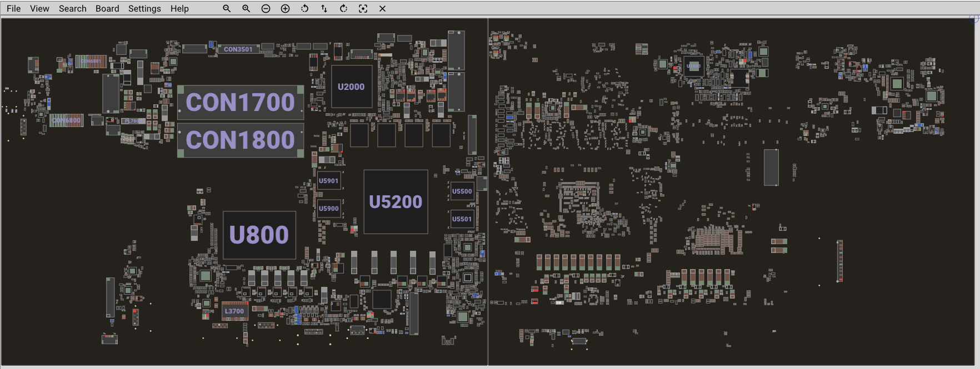
Task: Open the Search menu
Action: coord(72,8)
